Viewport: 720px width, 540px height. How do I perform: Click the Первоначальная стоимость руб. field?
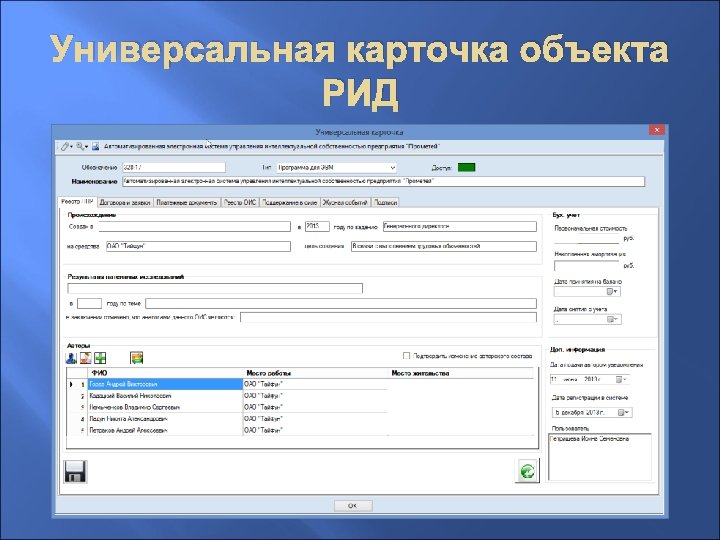click(587, 238)
